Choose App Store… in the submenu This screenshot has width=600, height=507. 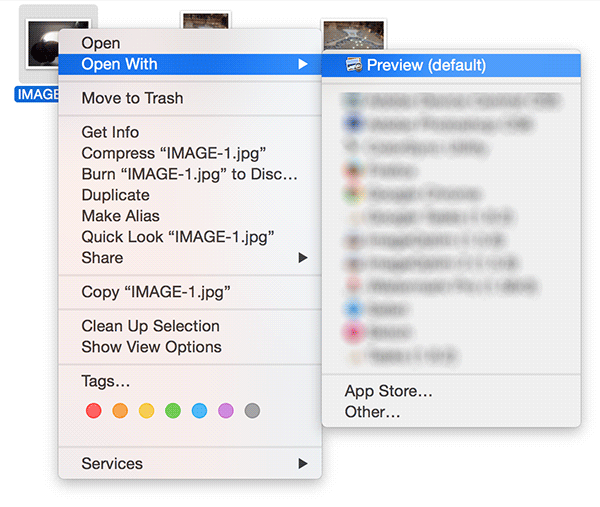(x=451, y=391)
